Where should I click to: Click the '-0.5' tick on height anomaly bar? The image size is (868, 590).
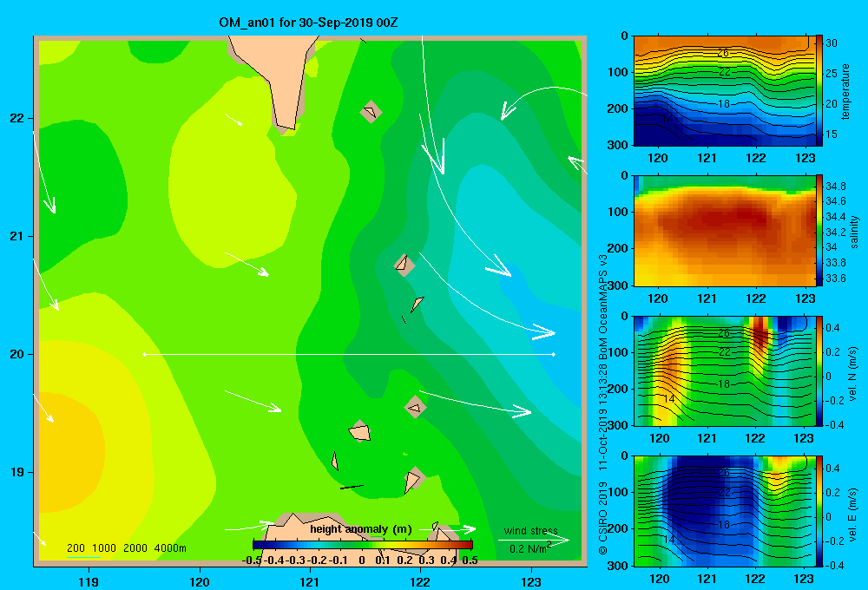pyautogui.click(x=252, y=560)
